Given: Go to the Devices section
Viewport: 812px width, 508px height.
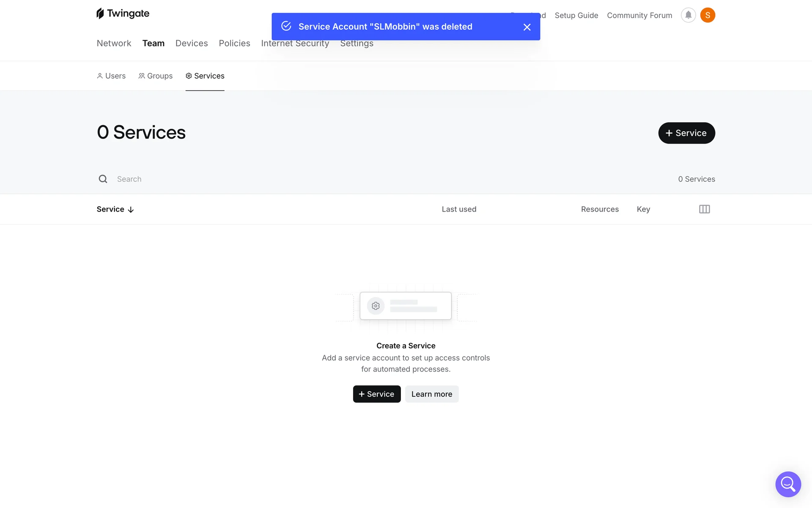Looking at the screenshot, I should [x=192, y=43].
